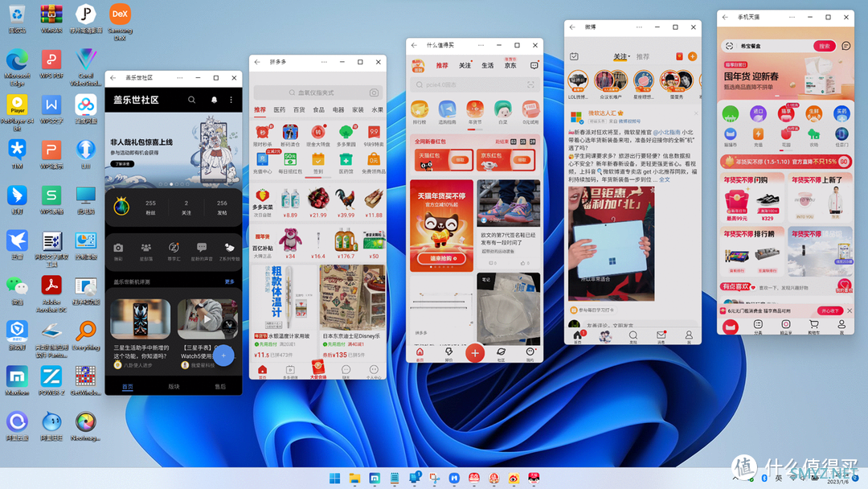Open the ··· menu in 什么值得买 title bar

[x=481, y=45]
